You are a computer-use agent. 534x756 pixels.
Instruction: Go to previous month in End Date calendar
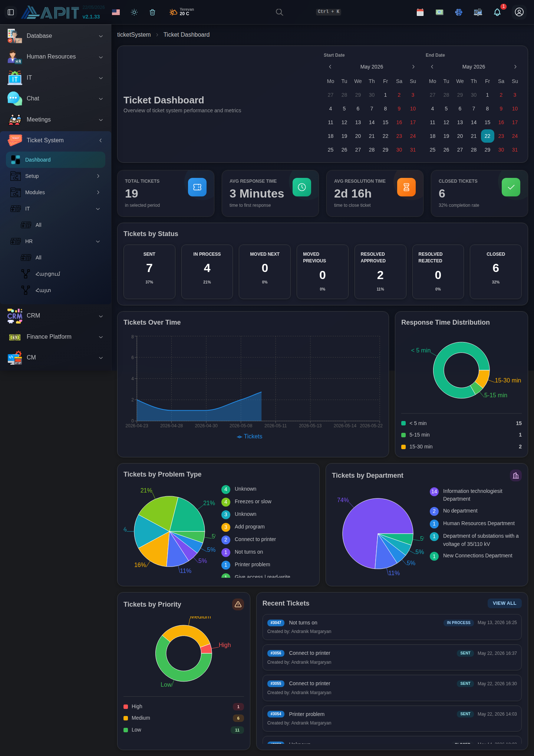pyautogui.click(x=432, y=67)
